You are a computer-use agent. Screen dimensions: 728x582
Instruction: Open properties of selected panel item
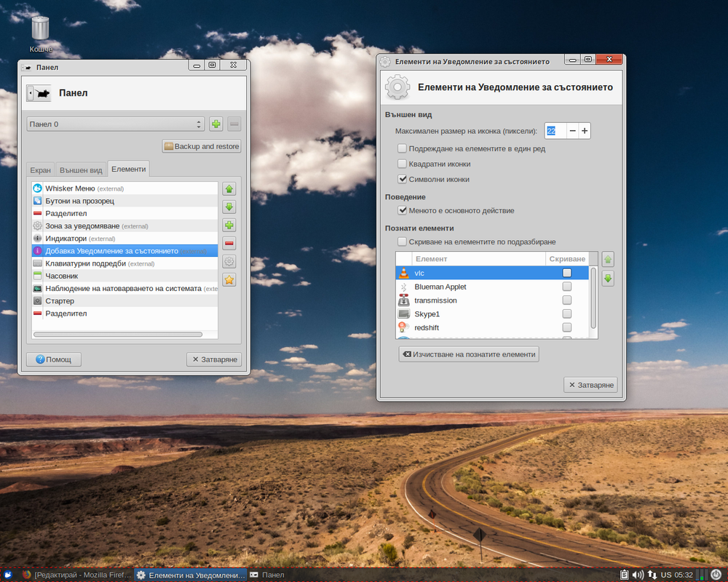pyautogui.click(x=229, y=262)
